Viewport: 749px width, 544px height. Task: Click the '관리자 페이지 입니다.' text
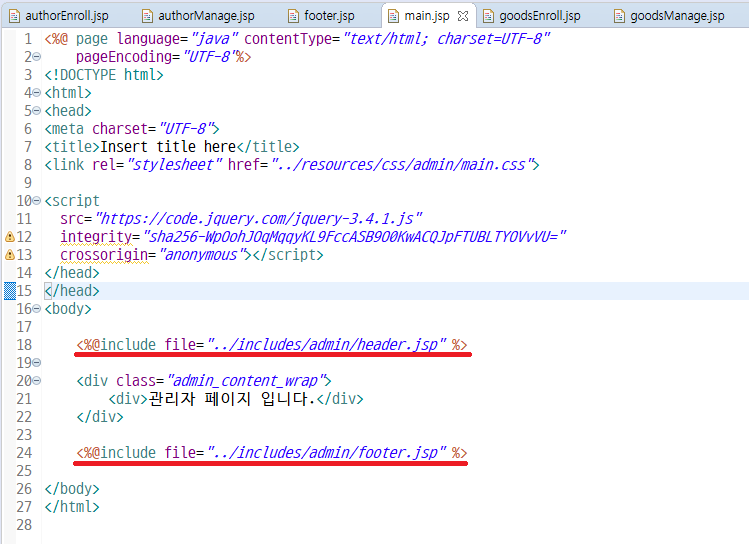[232, 399]
